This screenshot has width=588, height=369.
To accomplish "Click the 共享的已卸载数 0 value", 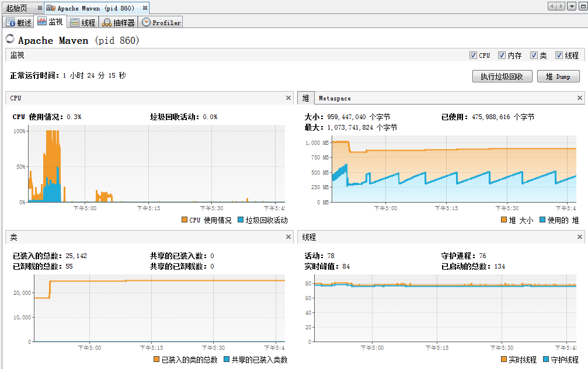I will click(x=212, y=266).
